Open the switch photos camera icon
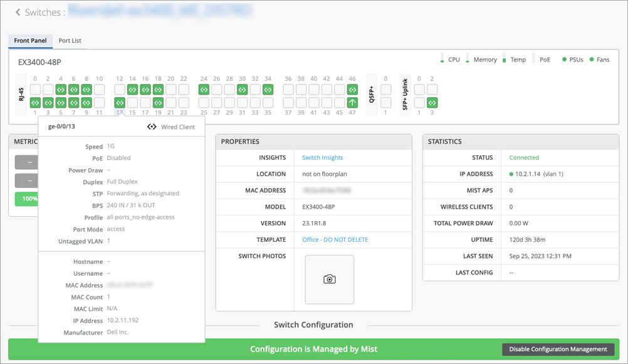Screen dimensions: 628x364 coord(329,279)
